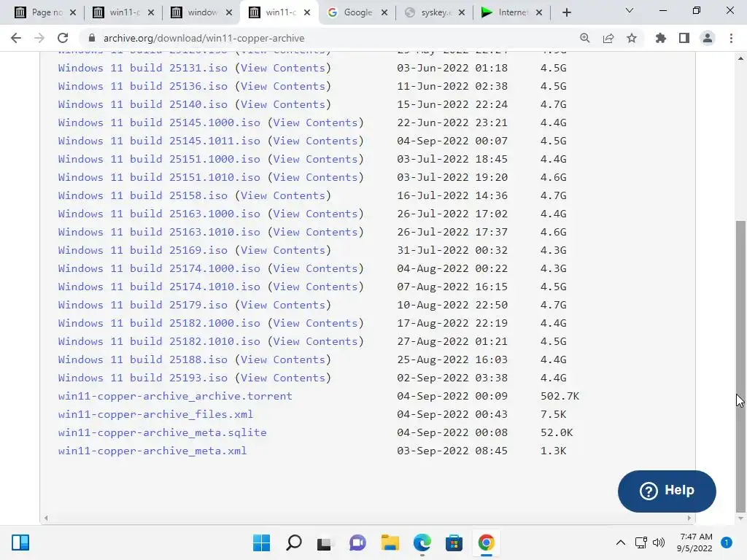Open the zoom magnifier in address bar

click(x=584, y=38)
